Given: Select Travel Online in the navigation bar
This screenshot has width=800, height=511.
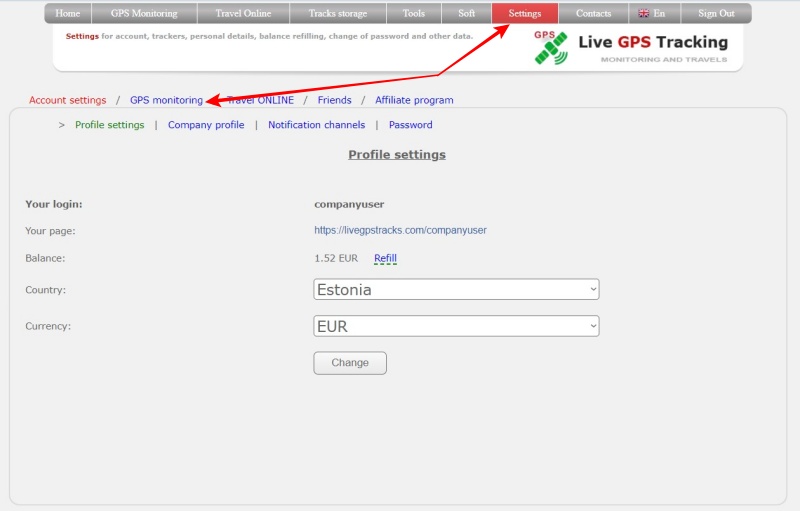Looking at the screenshot, I should (x=243, y=14).
